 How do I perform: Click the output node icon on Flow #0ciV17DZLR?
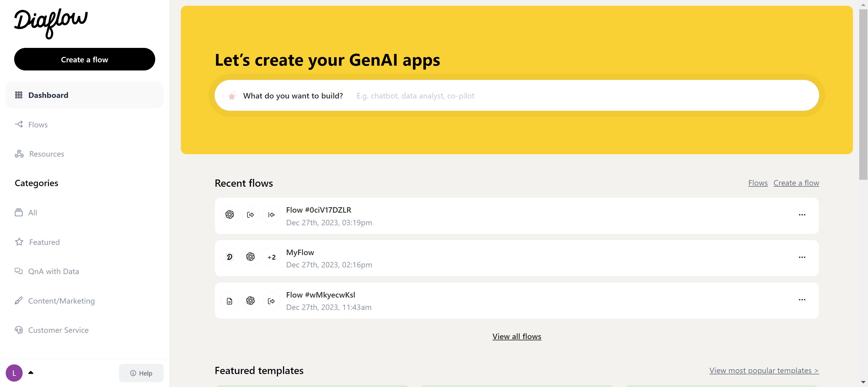tap(250, 214)
